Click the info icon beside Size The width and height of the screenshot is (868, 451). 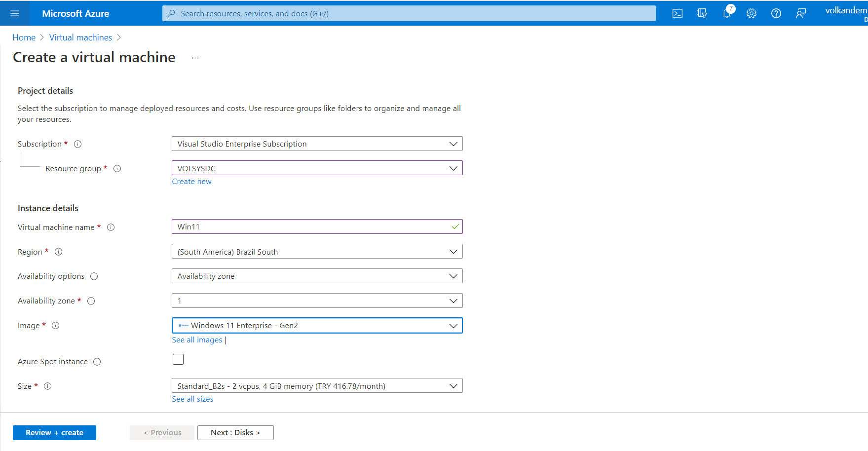click(x=47, y=386)
